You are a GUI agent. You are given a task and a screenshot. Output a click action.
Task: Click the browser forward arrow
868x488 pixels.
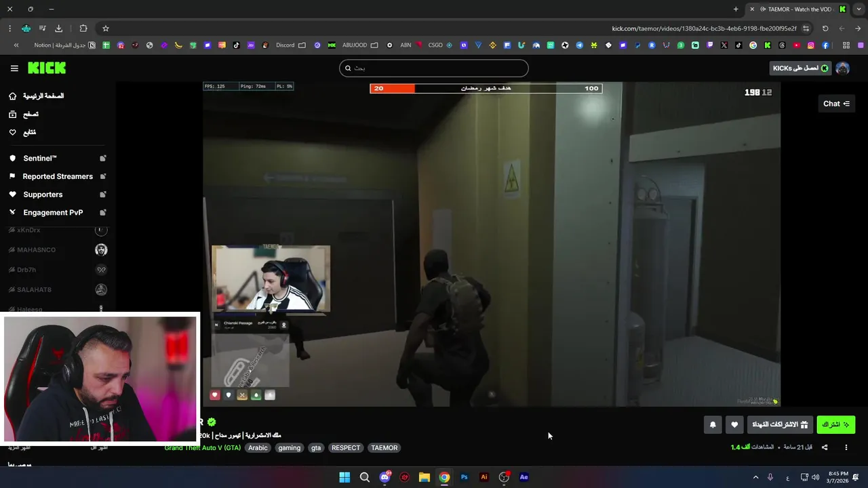coord(842,28)
